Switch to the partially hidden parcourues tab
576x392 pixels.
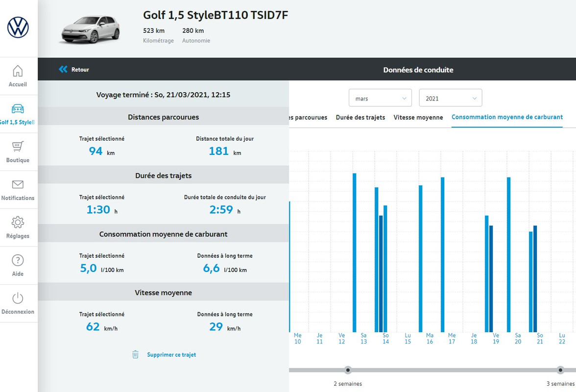coord(308,117)
